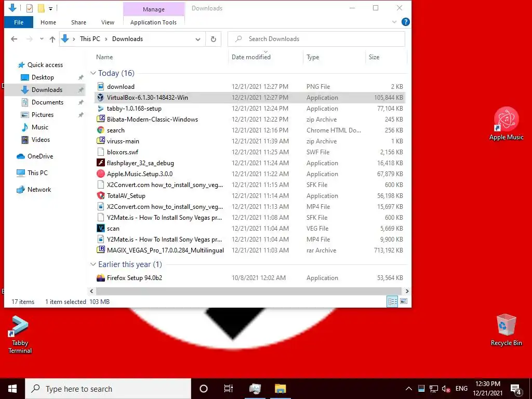This screenshot has height=399, width=532.
Task: Open the muted volume tray icon
Action: click(446, 389)
